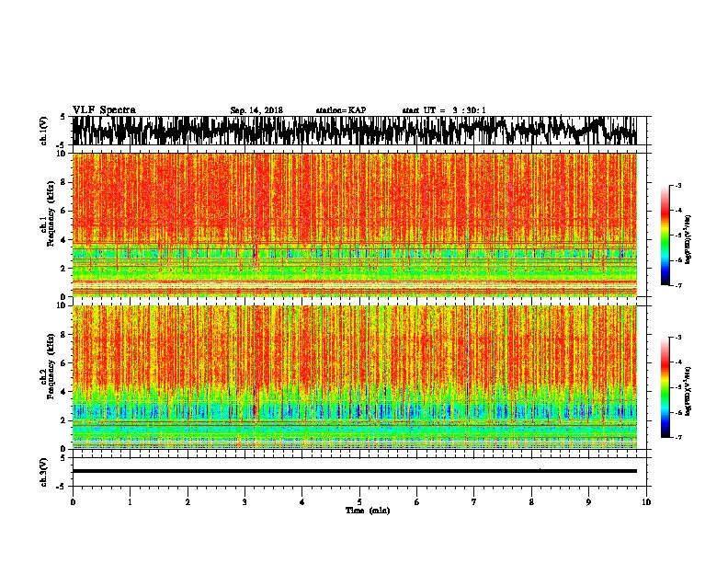
Task: Click the ch.1 color scale log(PSD) unit label
Action: [688, 239]
